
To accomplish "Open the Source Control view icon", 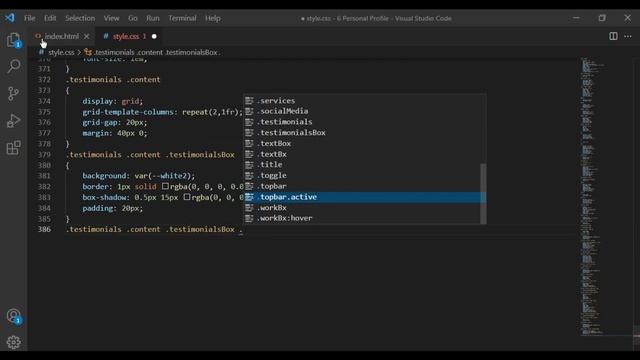I will pos(13,93).
